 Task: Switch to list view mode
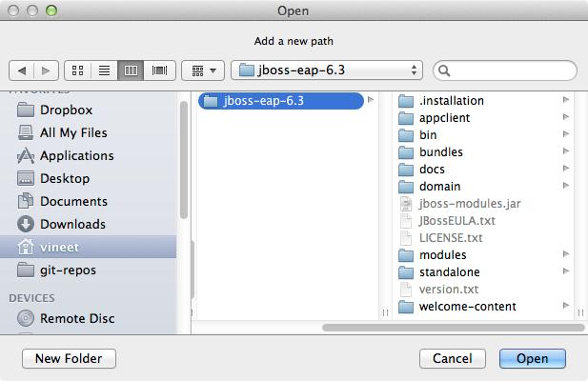105,70
